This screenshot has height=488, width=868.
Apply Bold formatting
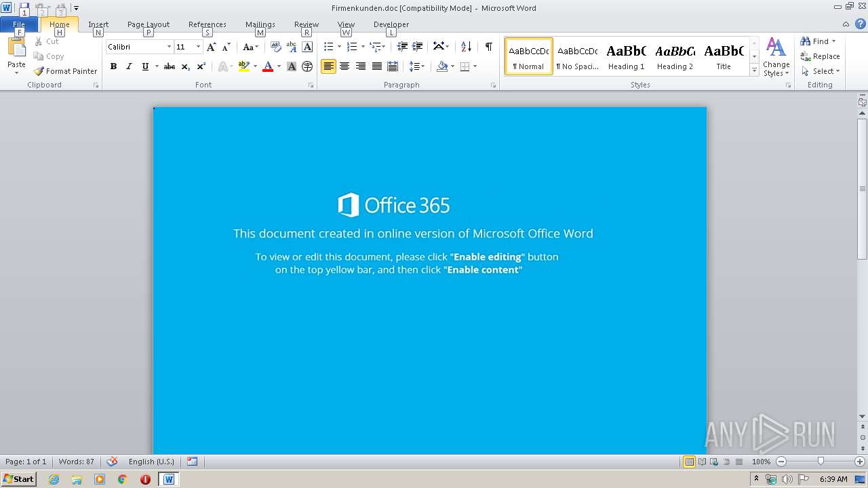pyautogui.click(x=113, y=66)
